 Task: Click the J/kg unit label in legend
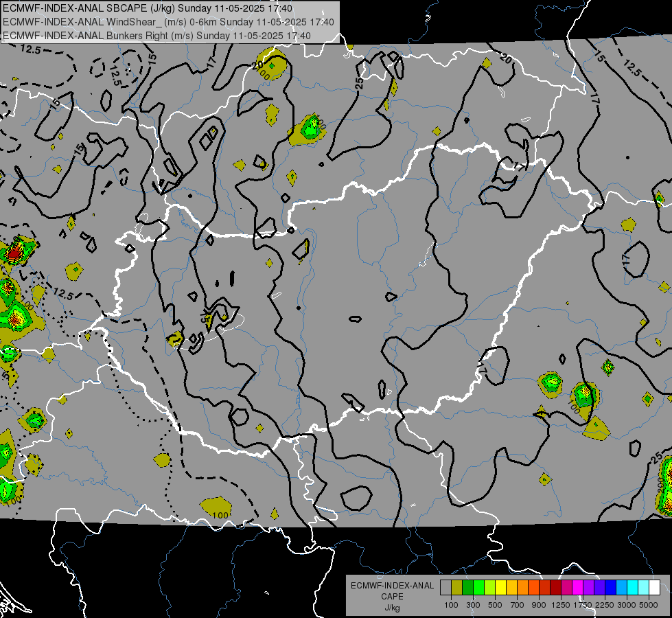click(392, 608)
